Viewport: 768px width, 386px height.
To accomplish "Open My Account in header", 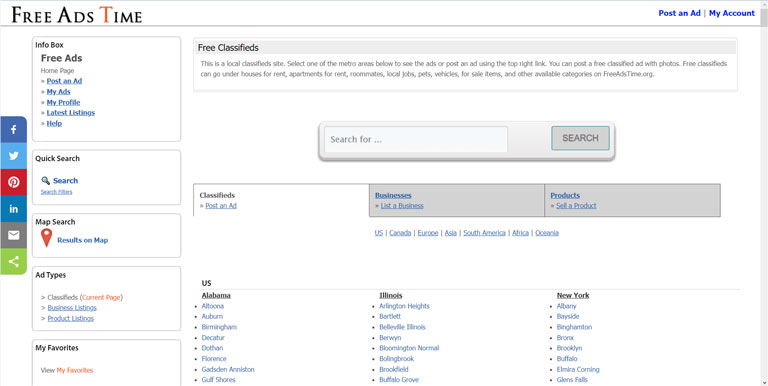I will pos(732,13).
